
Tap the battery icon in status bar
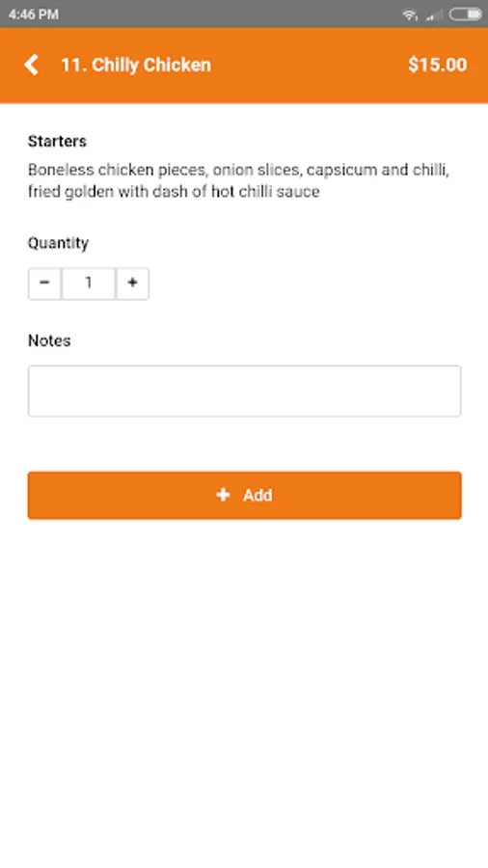pos(465,14)
